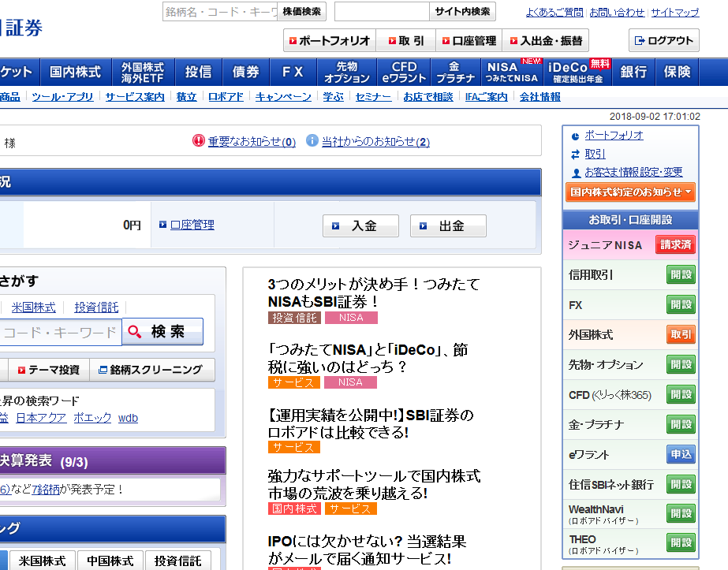728x570 pixels.
Task: Open the iDeCo 確定拠出年金 tab
Action: 577,72
